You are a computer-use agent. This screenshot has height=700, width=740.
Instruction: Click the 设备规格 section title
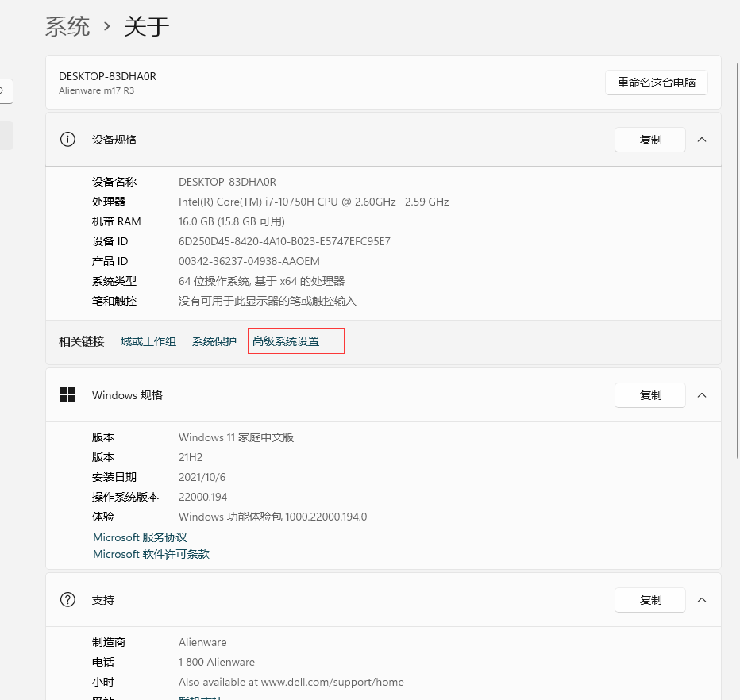click(x=114, y=140)
